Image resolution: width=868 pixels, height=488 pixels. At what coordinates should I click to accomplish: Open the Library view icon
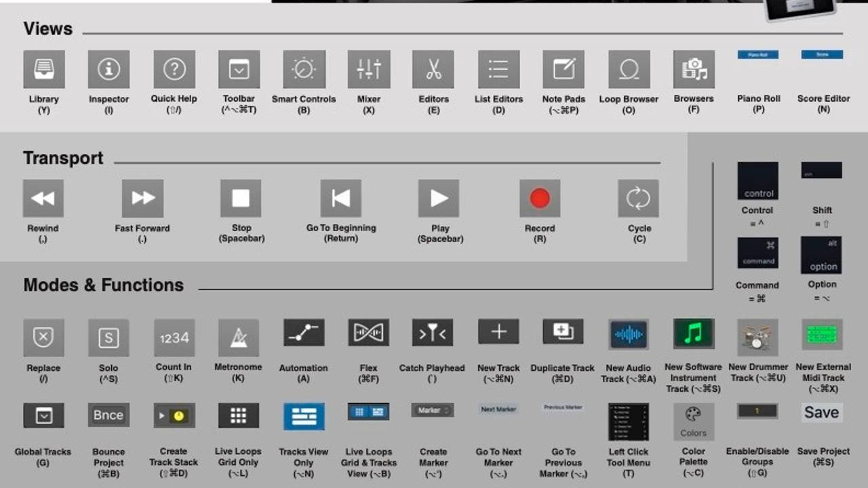click(x=44, y=69)
